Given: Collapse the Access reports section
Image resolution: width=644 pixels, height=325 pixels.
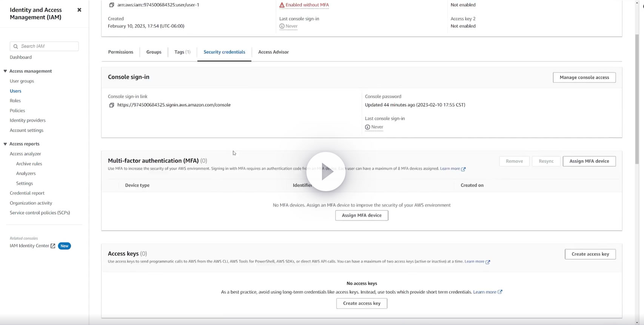Looking at the screenshot, I should tap(5, 144).
